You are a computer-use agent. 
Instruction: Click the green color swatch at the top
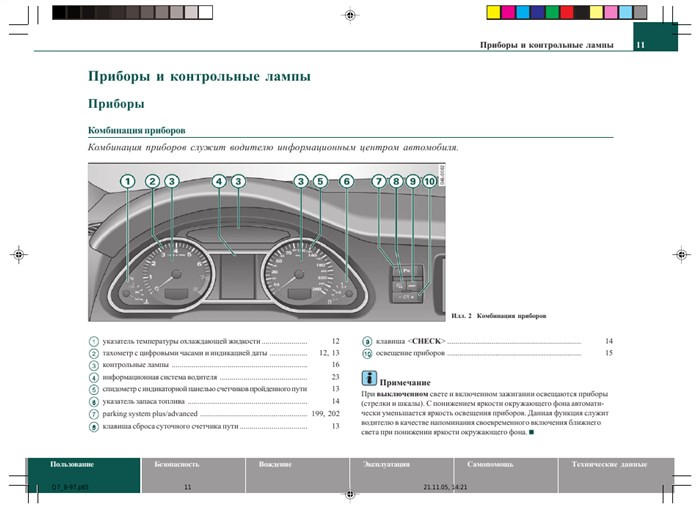(550, 12)
